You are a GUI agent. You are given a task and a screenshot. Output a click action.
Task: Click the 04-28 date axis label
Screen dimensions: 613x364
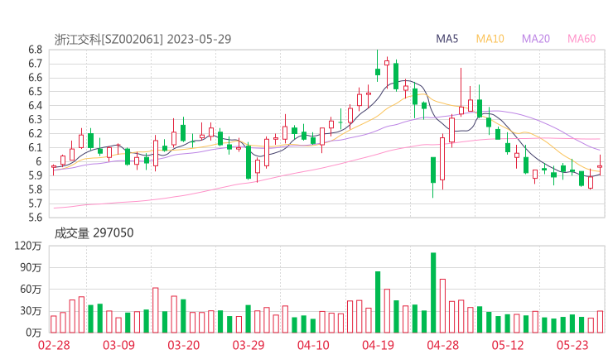(x=442, y=345)
